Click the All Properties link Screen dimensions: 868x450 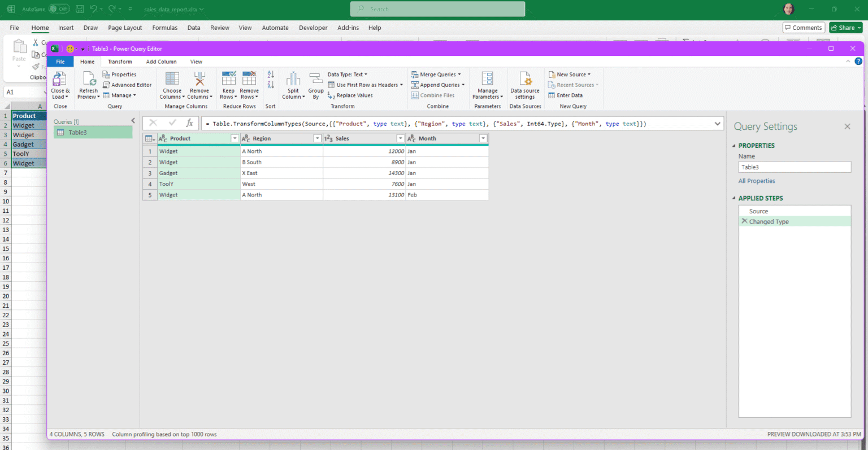coord(757,181)
